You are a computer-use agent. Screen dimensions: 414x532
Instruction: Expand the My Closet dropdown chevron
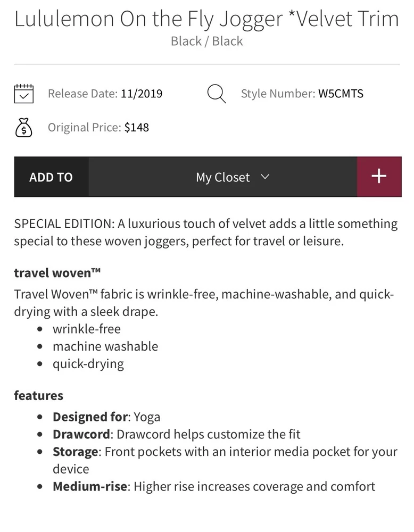pos(265,177)
